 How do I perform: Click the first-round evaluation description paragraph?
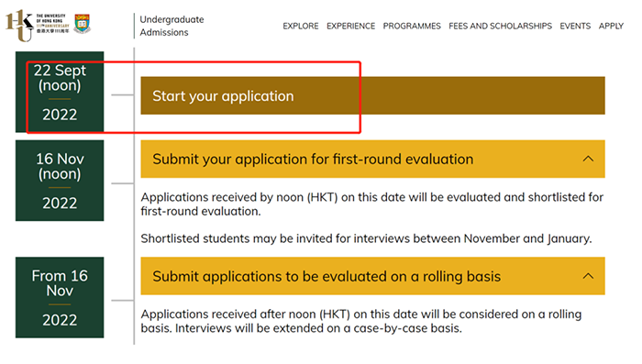coord(371,204)
